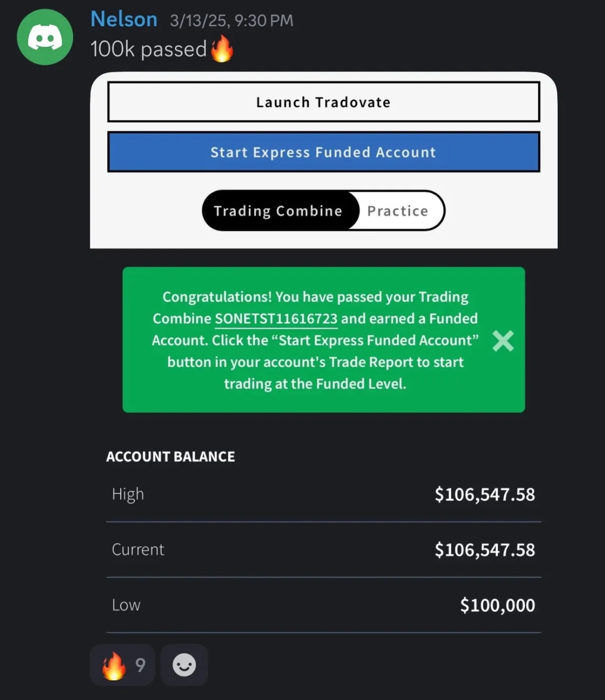
Task: Click the Nelson username
Action: click(124, 19)
